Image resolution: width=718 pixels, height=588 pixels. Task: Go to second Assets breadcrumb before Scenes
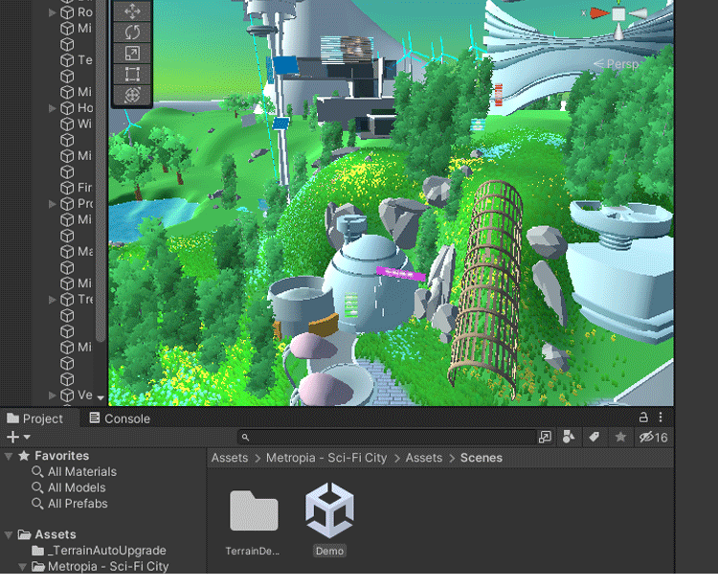coord(423,458)
